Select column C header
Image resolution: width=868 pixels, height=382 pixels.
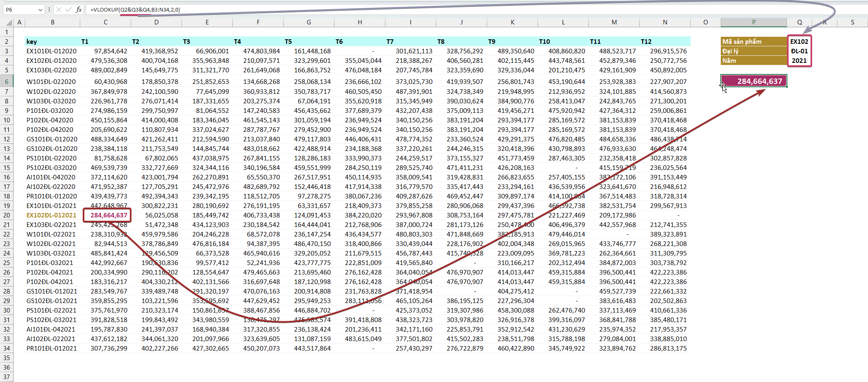tap(105, 22)
